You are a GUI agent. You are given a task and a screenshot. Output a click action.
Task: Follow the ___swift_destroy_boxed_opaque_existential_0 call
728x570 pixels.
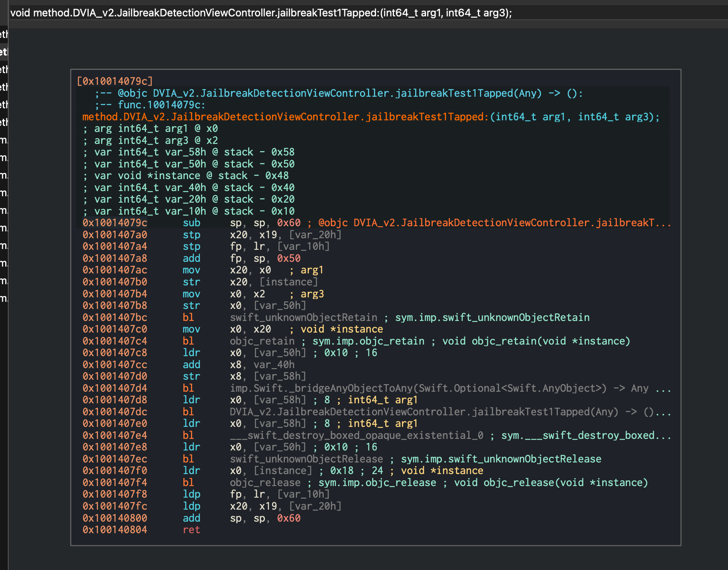356,435
